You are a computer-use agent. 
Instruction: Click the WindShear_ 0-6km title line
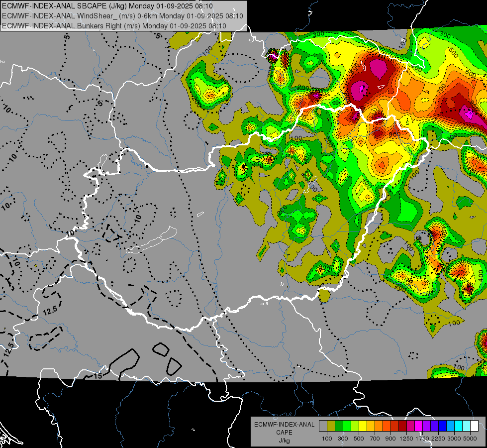click(x=123, y=16)
